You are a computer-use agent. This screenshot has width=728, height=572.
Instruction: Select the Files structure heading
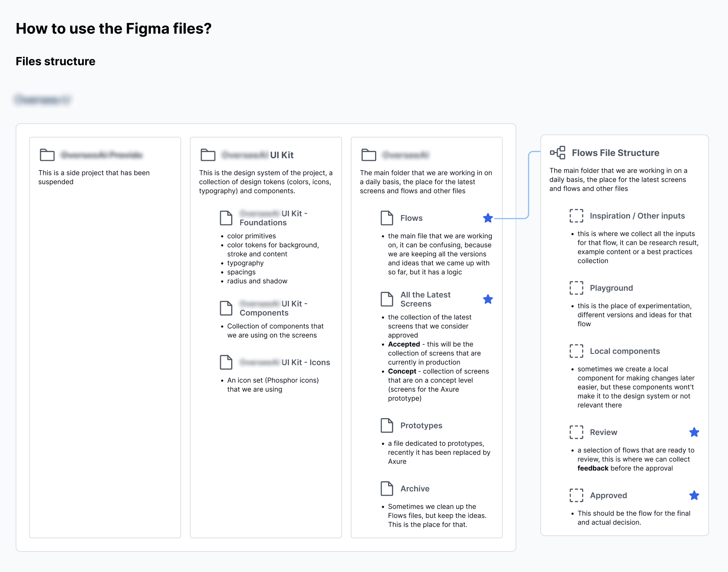coord(55,61)
